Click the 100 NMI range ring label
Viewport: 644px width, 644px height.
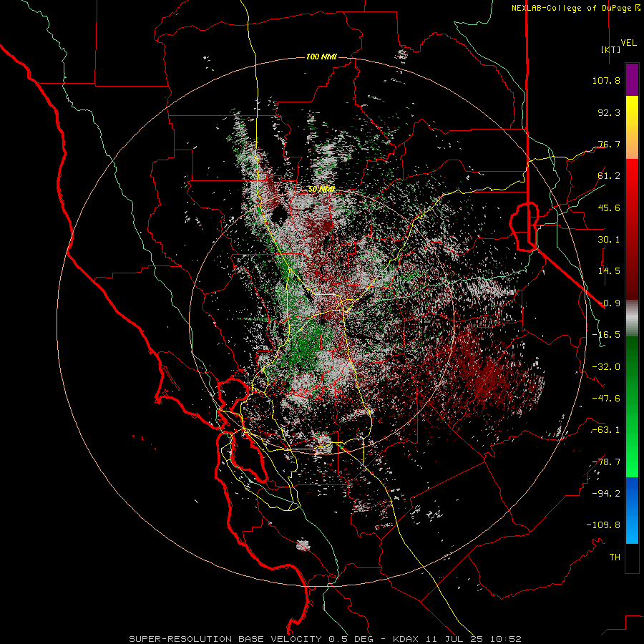click(321, 57)
